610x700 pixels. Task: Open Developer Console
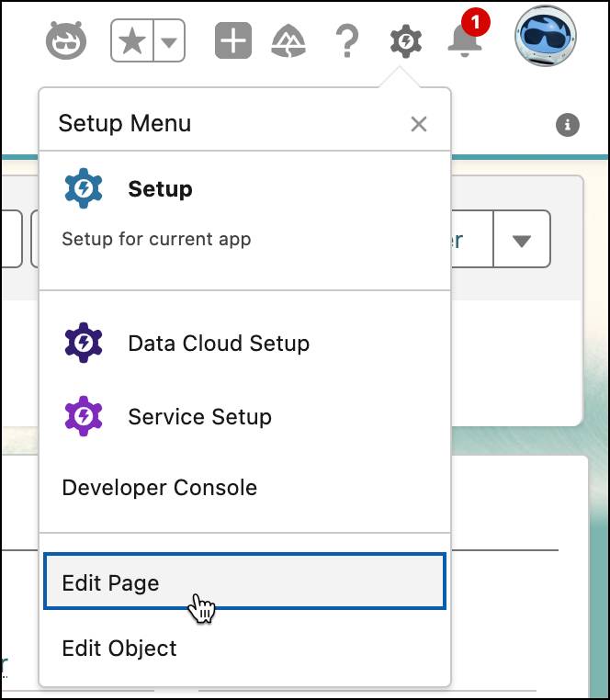pos(244,488)
